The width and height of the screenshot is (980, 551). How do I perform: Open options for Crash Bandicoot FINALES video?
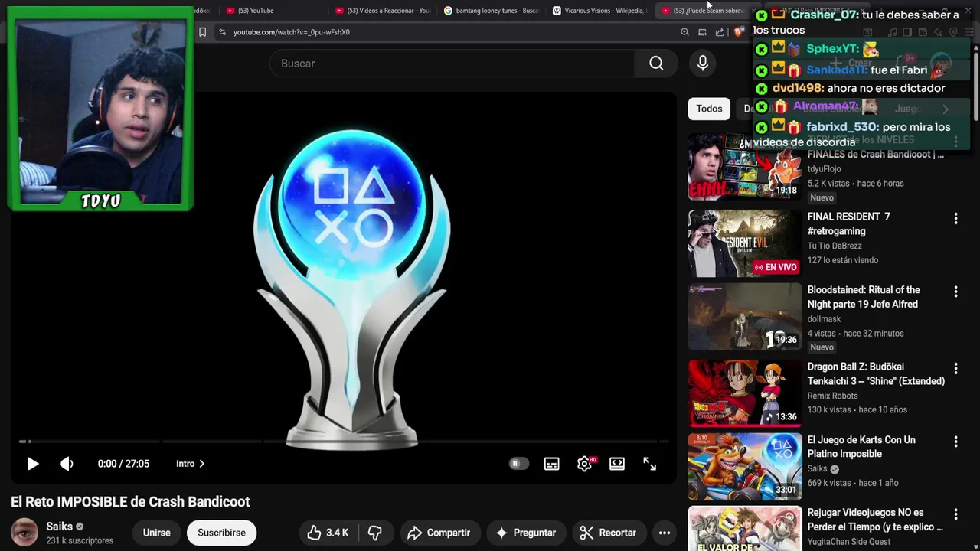955,142
